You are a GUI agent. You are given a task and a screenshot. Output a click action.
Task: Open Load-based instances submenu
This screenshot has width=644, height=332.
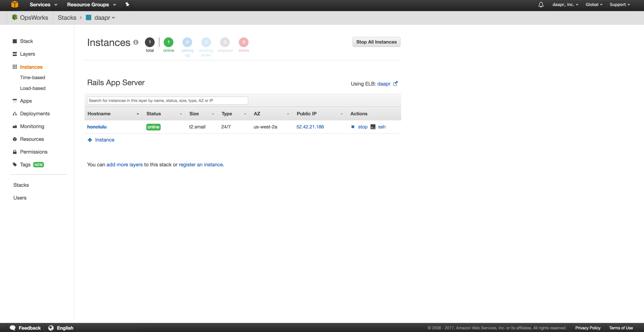(33, 88)
